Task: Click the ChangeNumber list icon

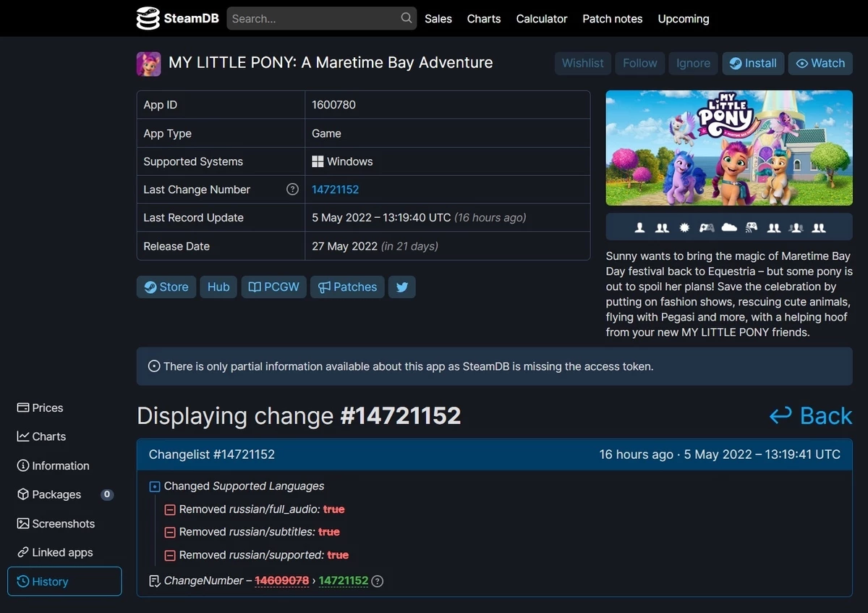Action: (x=154, y=581)
